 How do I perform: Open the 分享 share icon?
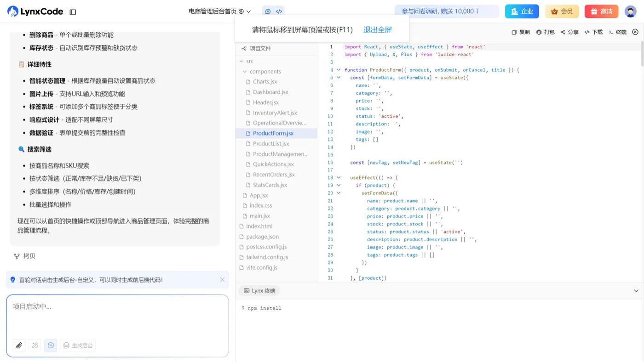pos(563,31)
